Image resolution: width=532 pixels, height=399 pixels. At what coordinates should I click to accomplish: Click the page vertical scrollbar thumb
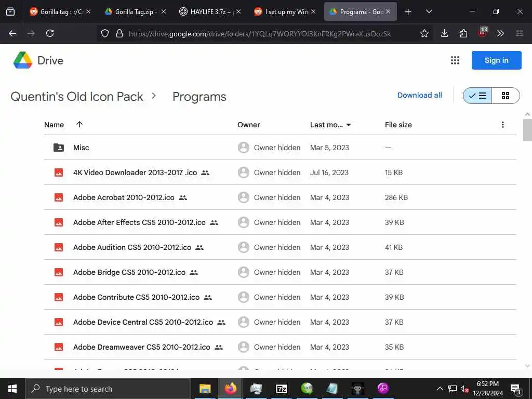click(x=527, y=130)
